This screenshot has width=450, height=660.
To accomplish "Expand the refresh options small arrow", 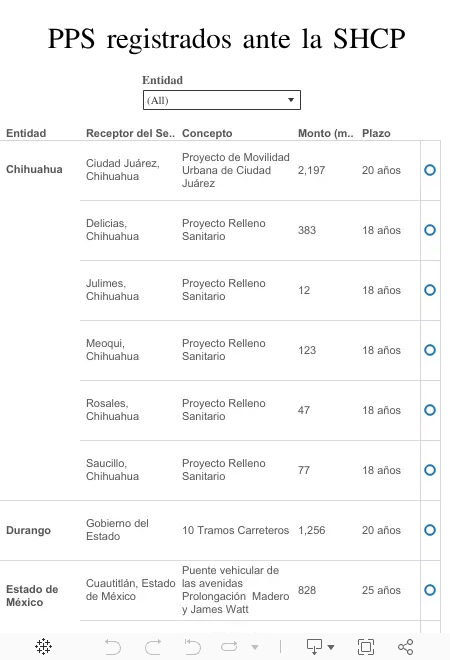I will point(255,647).
